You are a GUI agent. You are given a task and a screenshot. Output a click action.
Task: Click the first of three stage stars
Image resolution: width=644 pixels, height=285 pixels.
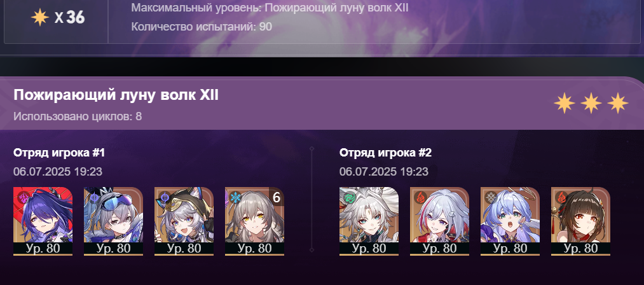(x=565, y=103)
